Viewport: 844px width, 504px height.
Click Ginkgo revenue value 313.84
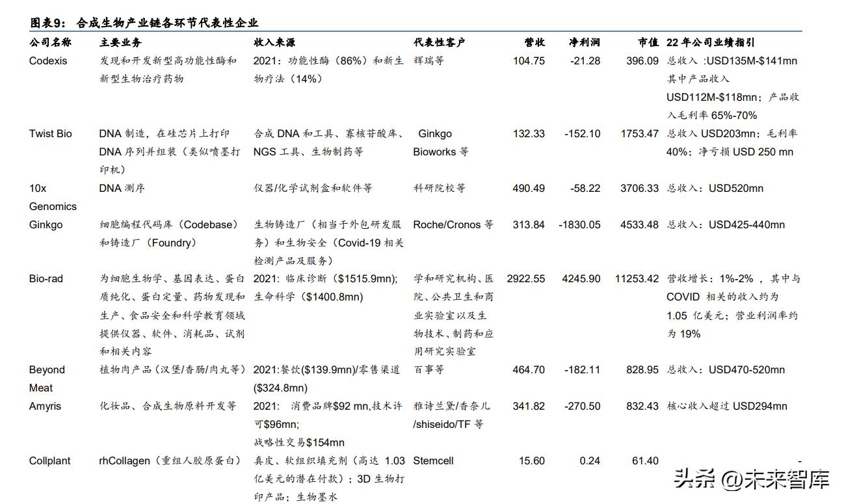coord(529,224)
